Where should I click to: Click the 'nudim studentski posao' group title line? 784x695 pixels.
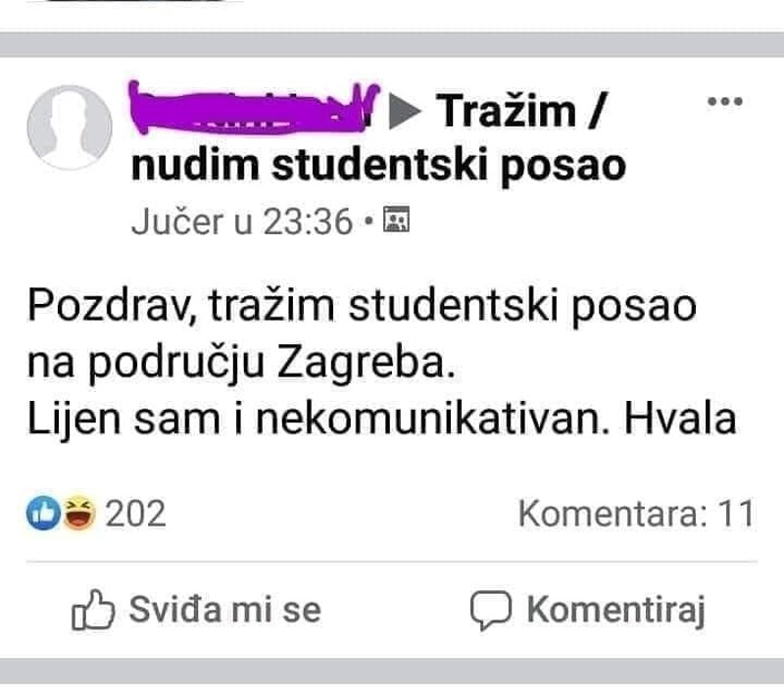pos(378,166)
